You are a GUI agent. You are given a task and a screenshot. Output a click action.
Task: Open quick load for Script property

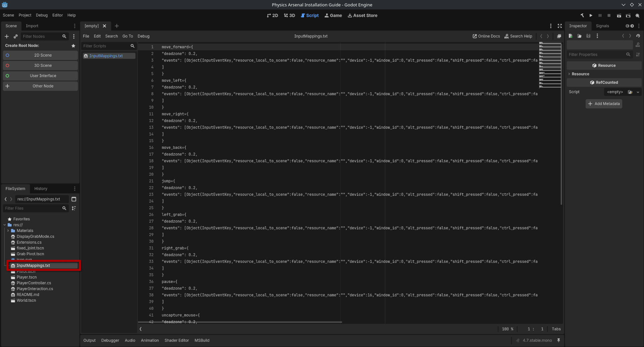coord(630,92)
